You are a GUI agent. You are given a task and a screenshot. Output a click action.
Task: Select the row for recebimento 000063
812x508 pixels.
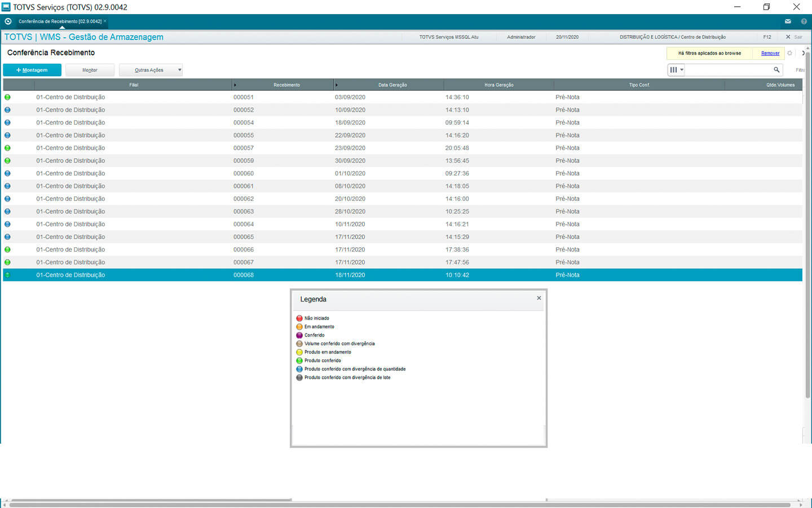point(244,212)
